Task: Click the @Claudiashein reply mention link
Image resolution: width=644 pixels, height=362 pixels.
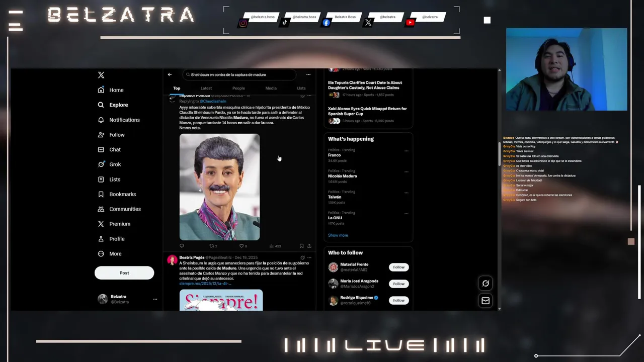Action: tap(213, 102)
